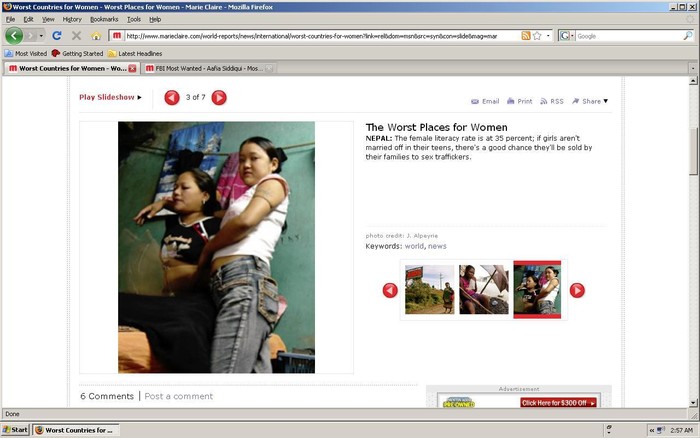Switch to the FBI Most Wanted tab
700x438 pixels.
(x=204, y=68)
